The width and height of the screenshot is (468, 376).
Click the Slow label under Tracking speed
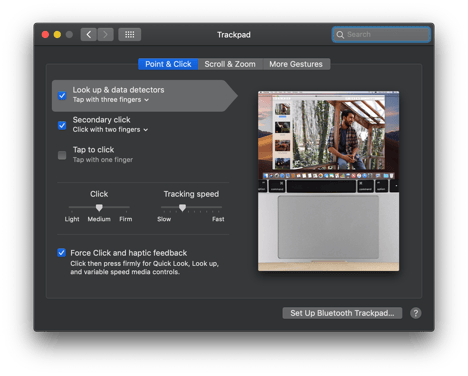[164, 219]
